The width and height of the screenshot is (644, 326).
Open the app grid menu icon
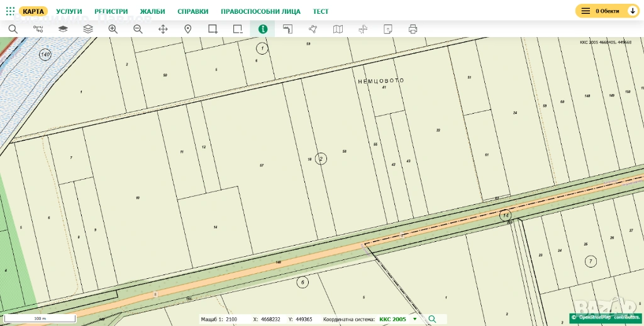pyautogui.click(x=10, y=11)
